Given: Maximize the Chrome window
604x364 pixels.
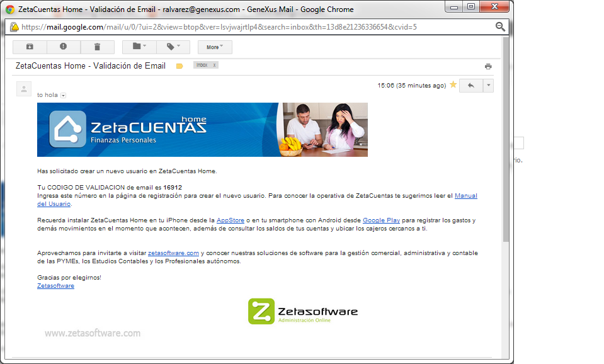Looking at the screenshot, I should (x=471, y=6).
